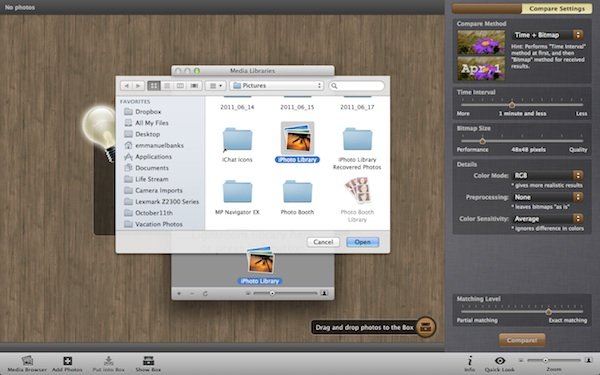The image size is (600, 375).
Task: Click the large zoom icon in bottom toolbar
Action: (589, 360)
